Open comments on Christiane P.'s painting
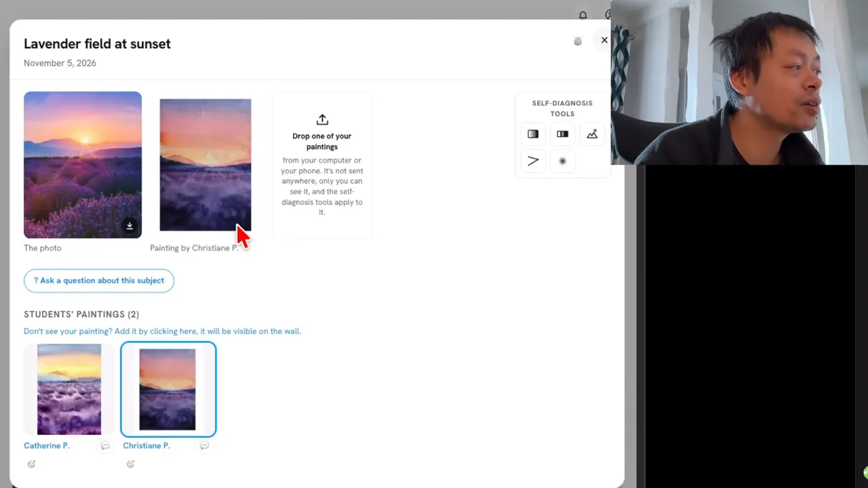The height and width of the screenshot is (488, 868). tap(204, 445)
